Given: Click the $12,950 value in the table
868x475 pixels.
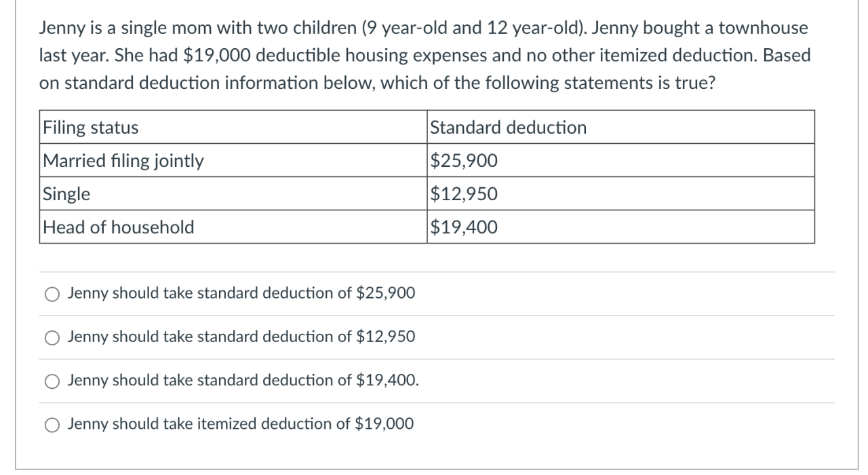Looking at the screenshot, I should coord(464,194).
